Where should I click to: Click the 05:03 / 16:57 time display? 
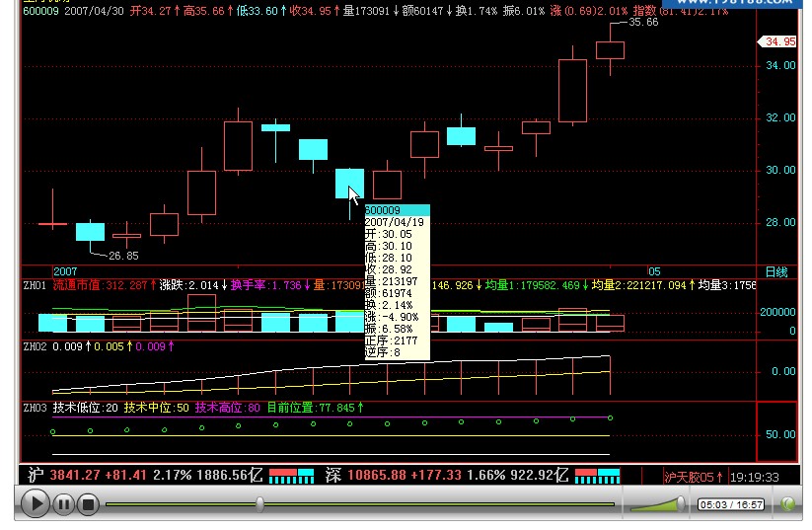pos(732,504)
